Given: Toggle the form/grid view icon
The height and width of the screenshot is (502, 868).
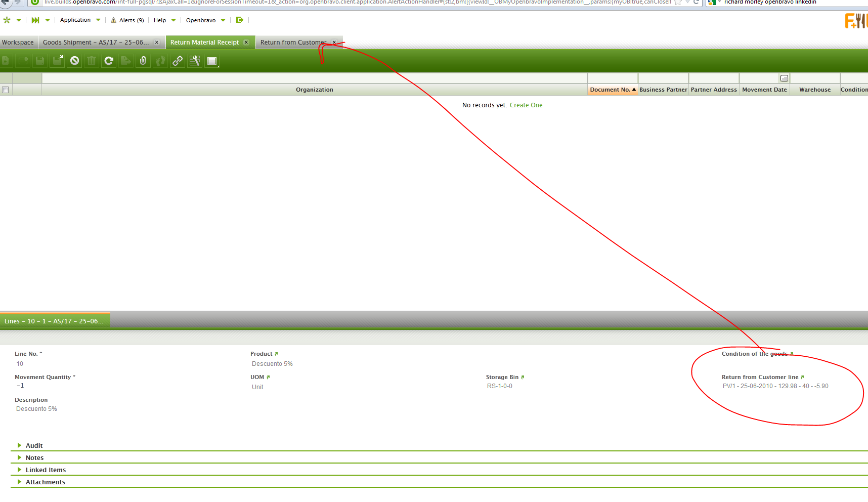Looking at the screenshot, I should (x=212, y=61).
